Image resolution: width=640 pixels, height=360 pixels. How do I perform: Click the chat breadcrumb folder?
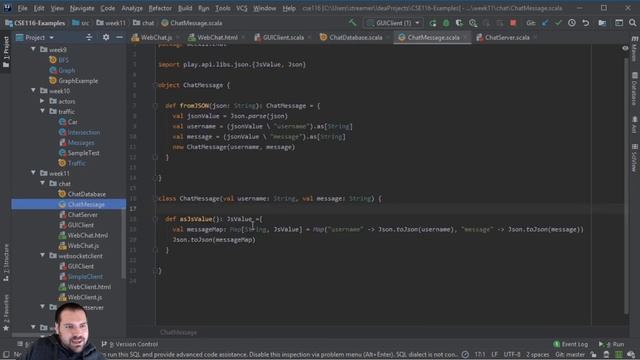pyautogui.click(x=144, y=23)
